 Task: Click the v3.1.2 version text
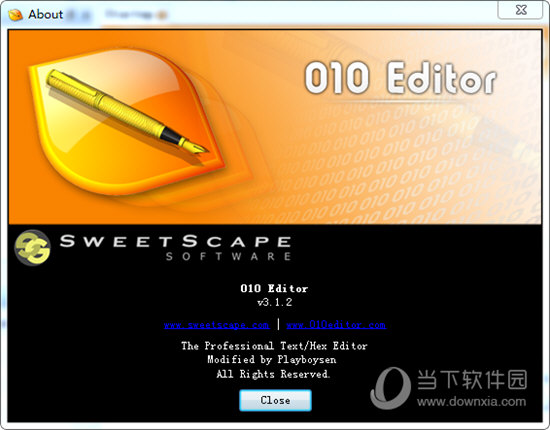click(x=274, y=302)
